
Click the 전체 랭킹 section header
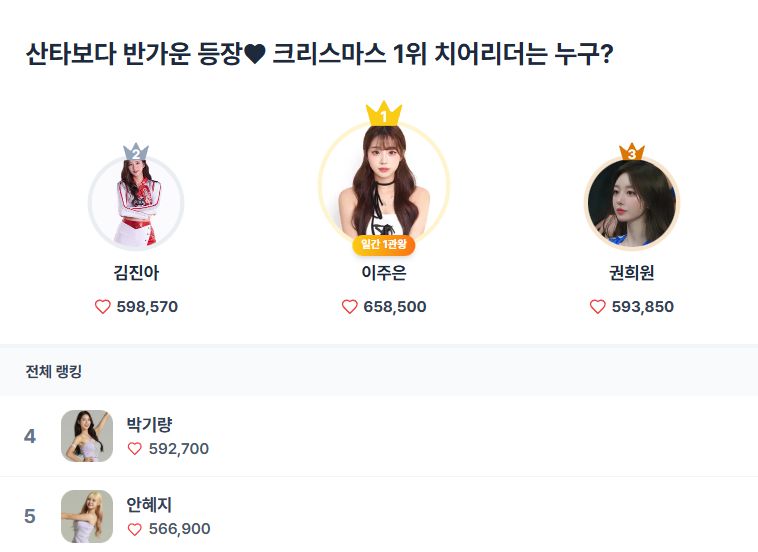pyautogui.click(x=54, y=372)
